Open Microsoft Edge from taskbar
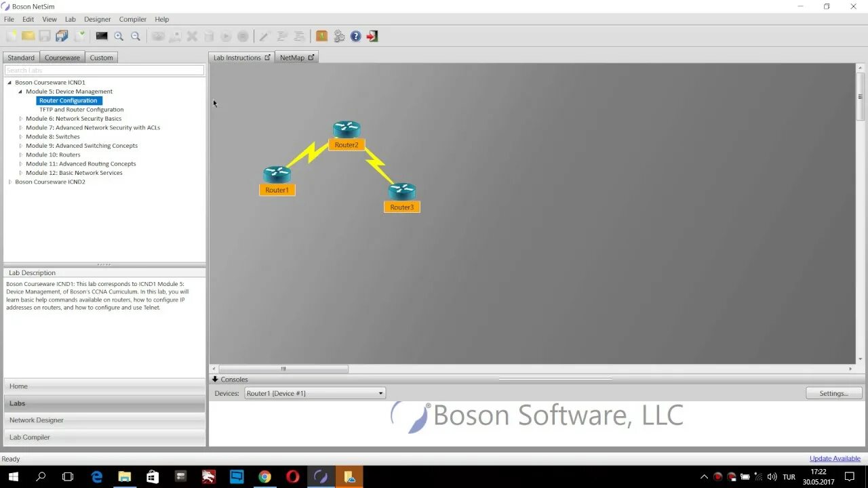The image size is (868, 488). click(96, 476)
